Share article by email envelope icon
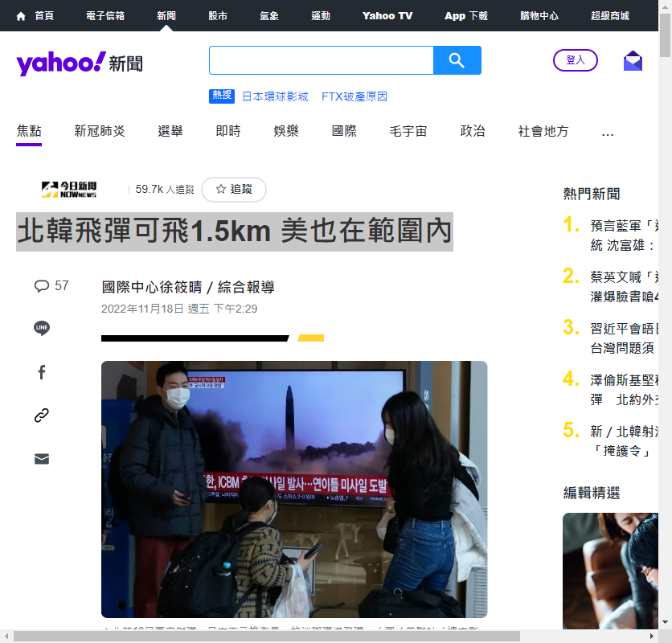 [42, 459]
